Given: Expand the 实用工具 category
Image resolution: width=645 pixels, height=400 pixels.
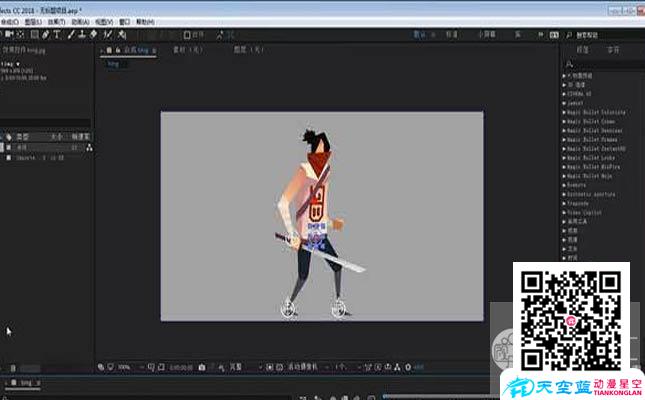Looking at the screenshot, I should click(564, 222).
